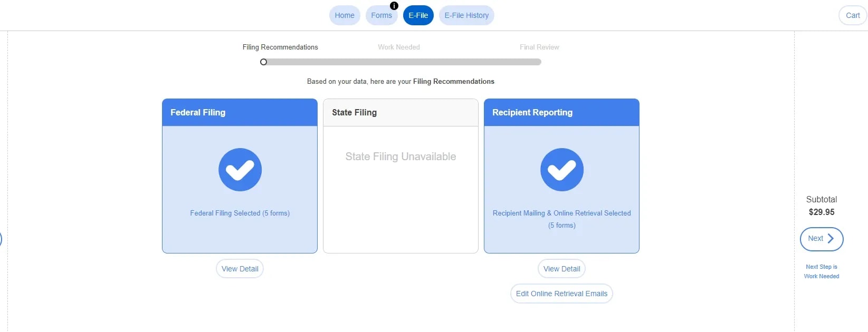Open the E-File History tab

(x=466, y=15)
